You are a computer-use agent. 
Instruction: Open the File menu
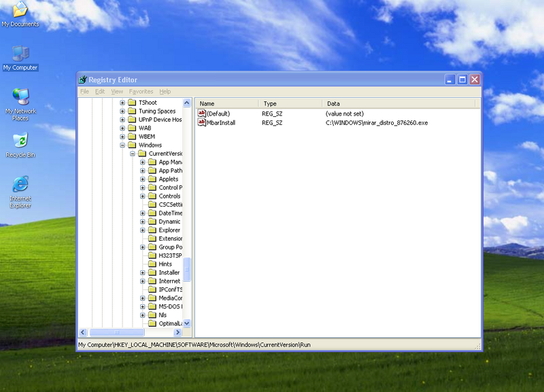(x=84, y=92)
